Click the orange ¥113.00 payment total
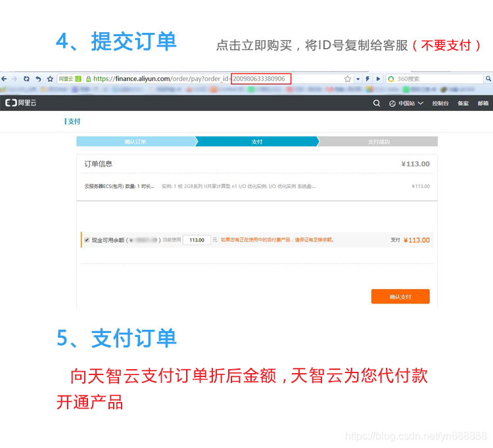 pos(417,240)
